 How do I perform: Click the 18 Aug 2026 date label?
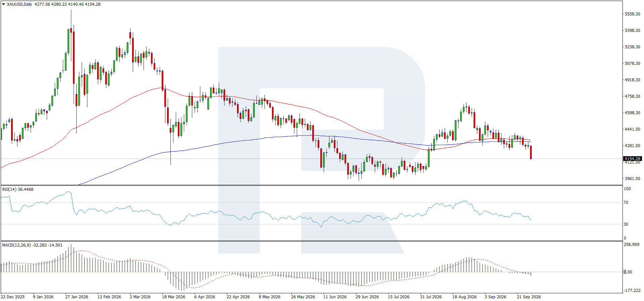465,297
